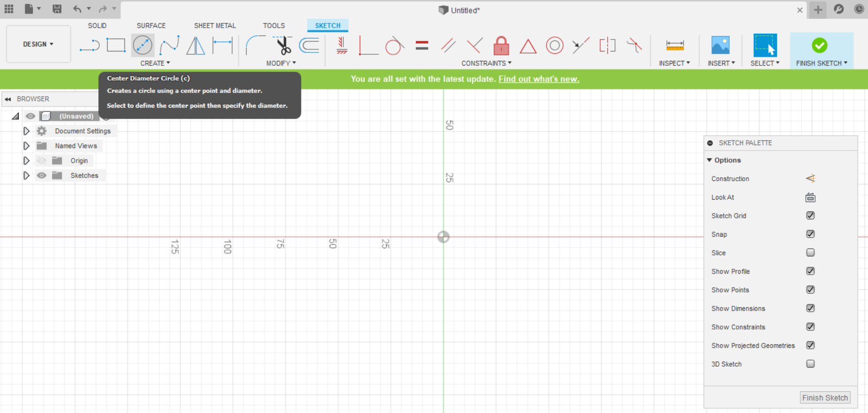Image resolution: width=868 pixels, height=413 pixels.
Task: Click the Symmetry constraint icon
Action: 608,45
